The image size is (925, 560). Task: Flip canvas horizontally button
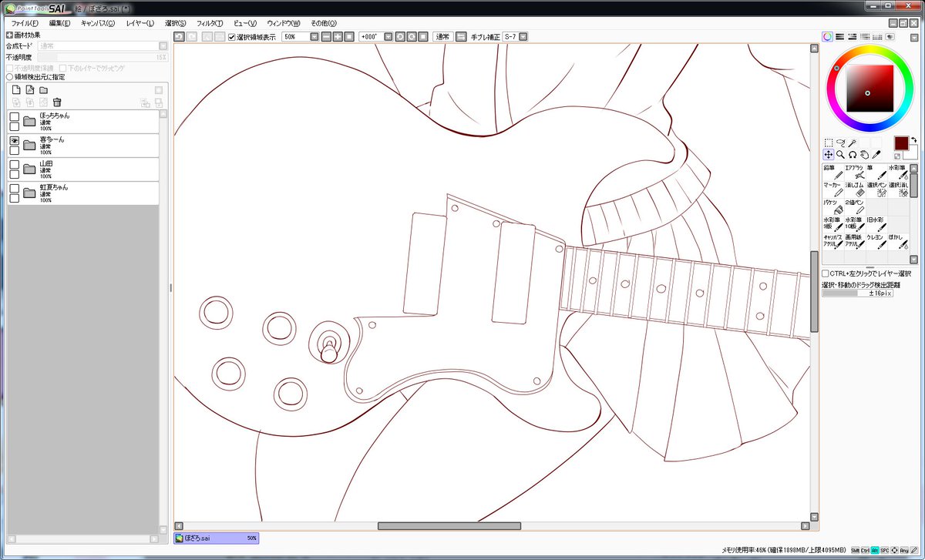(460, 36)
